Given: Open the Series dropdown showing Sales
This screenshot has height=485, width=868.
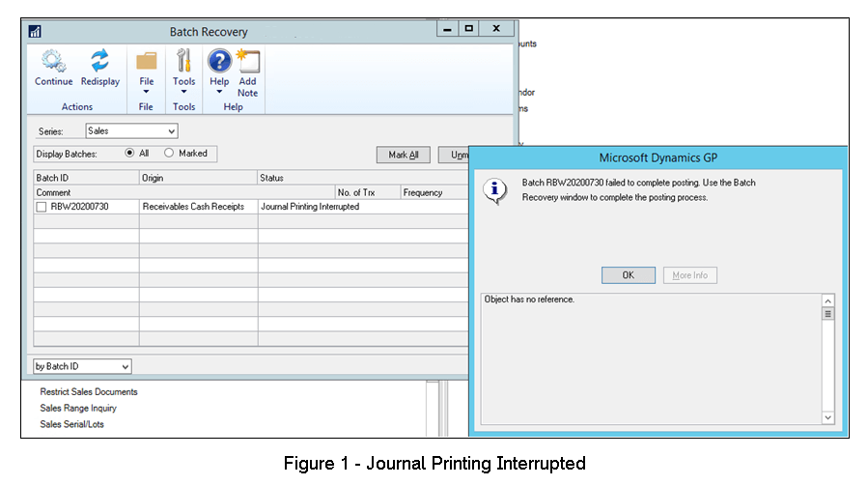Looking at the screenshot, I should (x=131, y=131).
